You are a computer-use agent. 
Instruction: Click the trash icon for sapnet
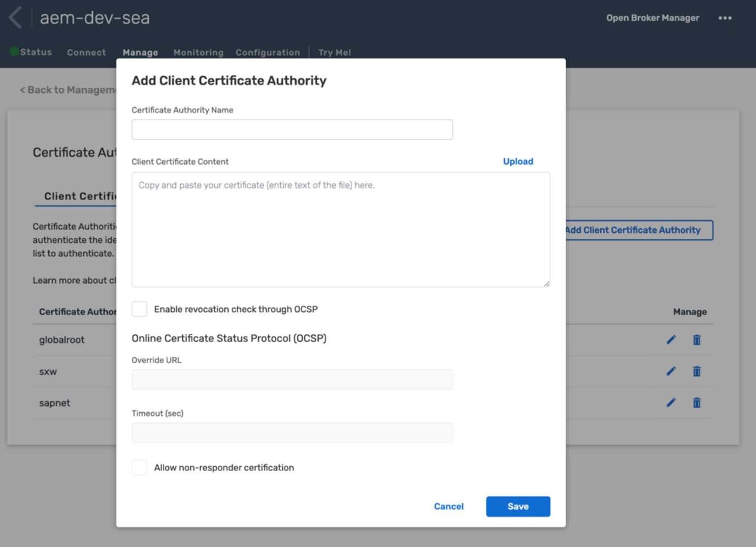[697, 403]
